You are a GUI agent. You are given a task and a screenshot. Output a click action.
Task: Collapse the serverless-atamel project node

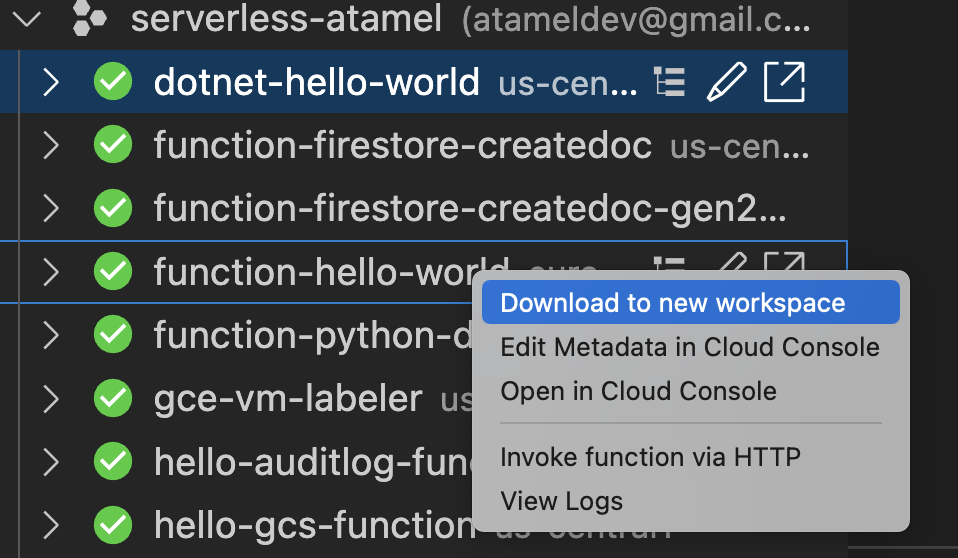pos(27,20)
